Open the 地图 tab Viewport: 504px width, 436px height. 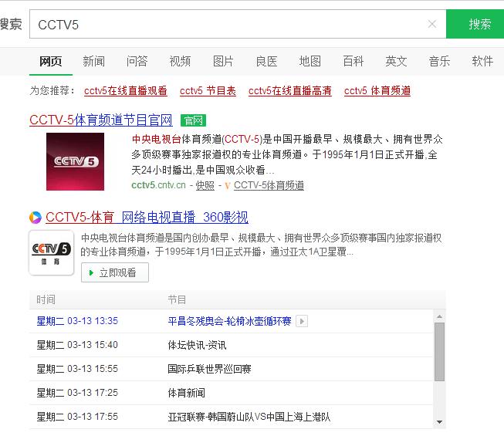click(310, 61)
